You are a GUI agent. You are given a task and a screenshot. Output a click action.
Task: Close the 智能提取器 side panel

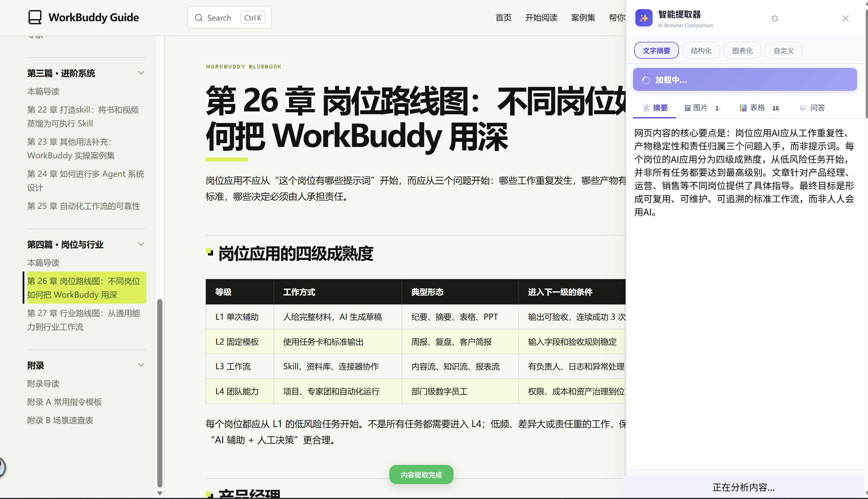point(845,19)
